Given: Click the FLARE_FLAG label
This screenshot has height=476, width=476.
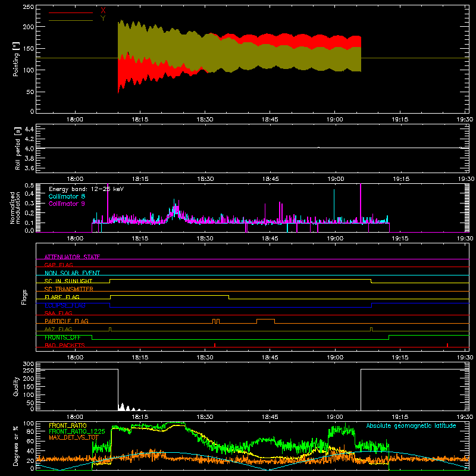Looking at the screenshot, I should [x=62, y=297].
